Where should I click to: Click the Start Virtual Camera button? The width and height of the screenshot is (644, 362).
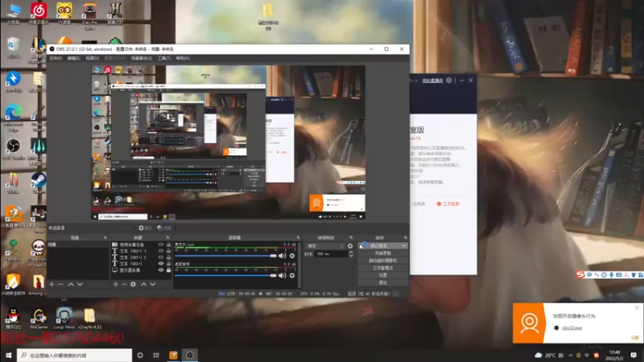coord(383,261)
